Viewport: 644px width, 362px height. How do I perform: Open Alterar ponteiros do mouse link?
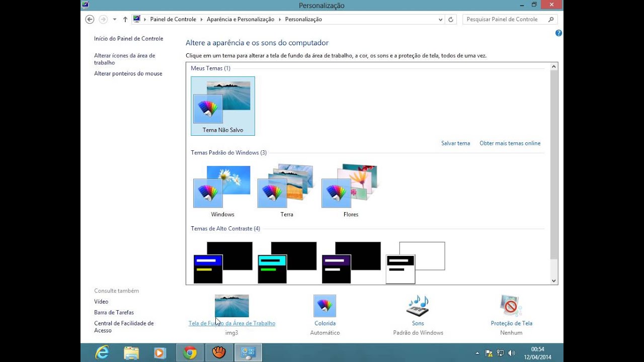pyautogui.click(x=128, y=73)
